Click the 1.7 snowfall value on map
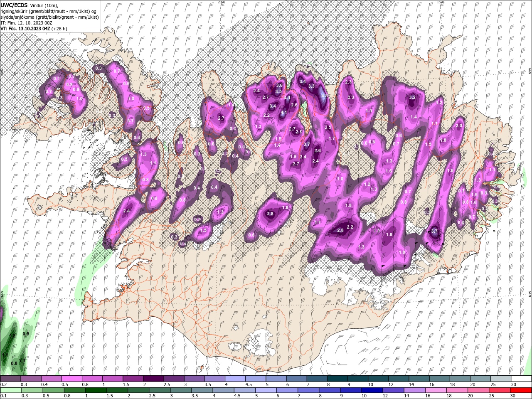The image size is (532, 399). (332, 138)
